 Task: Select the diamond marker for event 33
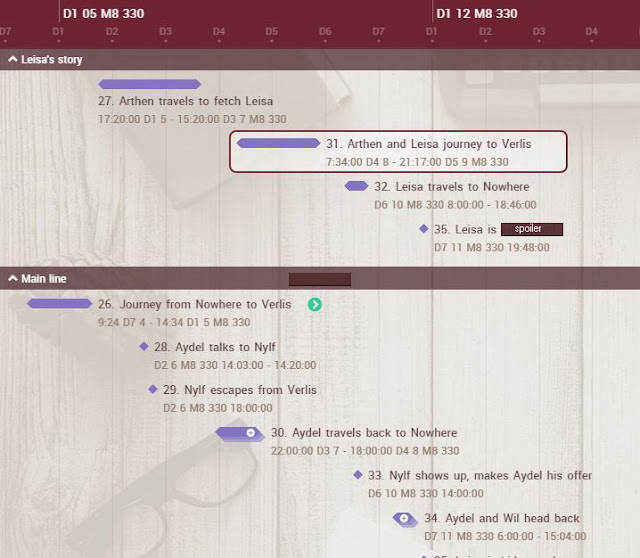tap(358, 475)
